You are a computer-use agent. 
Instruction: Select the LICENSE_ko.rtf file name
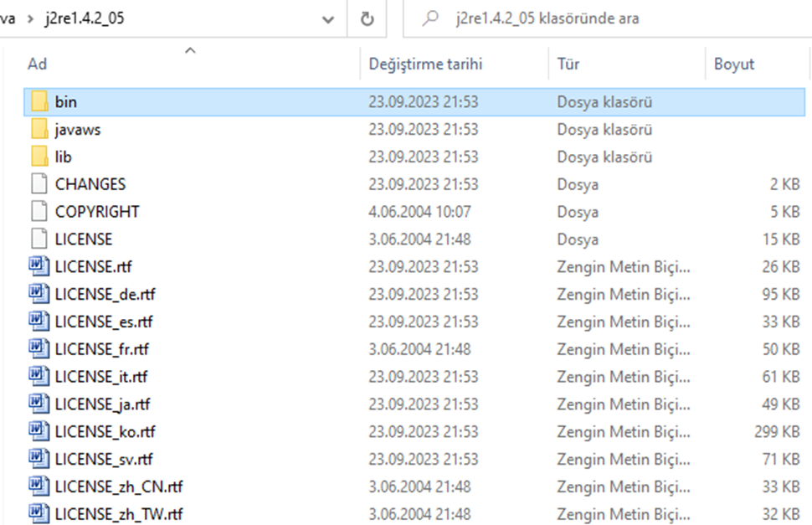(105, 430)
